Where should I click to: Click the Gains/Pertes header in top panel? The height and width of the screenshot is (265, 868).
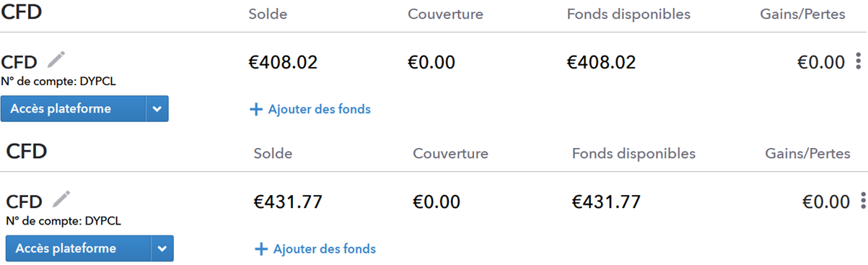pos(802,14)
